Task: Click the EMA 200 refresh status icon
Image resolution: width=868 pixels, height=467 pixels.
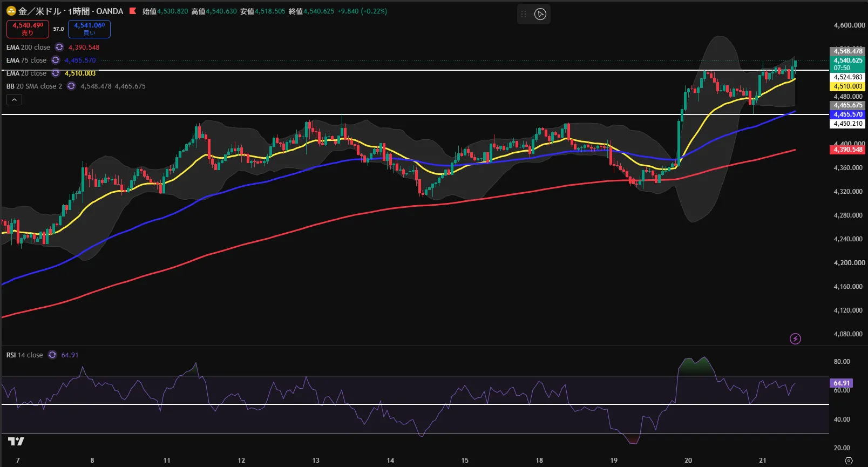Action: pos(59,48)
